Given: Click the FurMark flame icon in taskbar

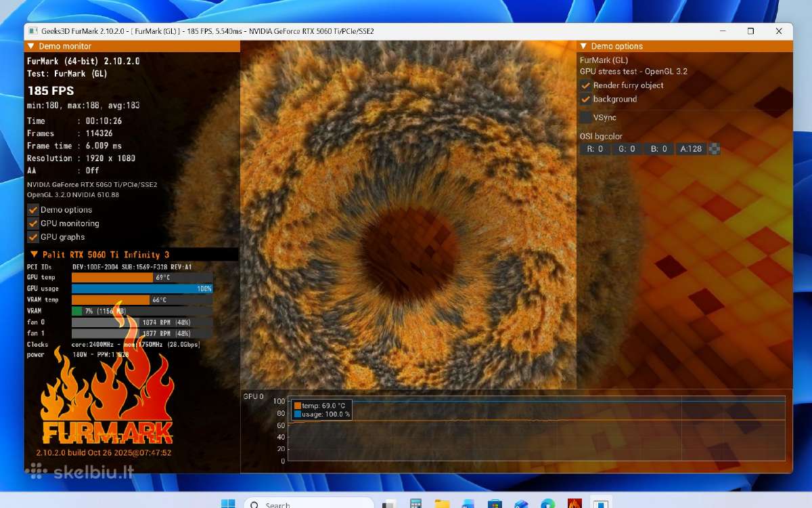Looking at the screenshot, I should point(574,504).
